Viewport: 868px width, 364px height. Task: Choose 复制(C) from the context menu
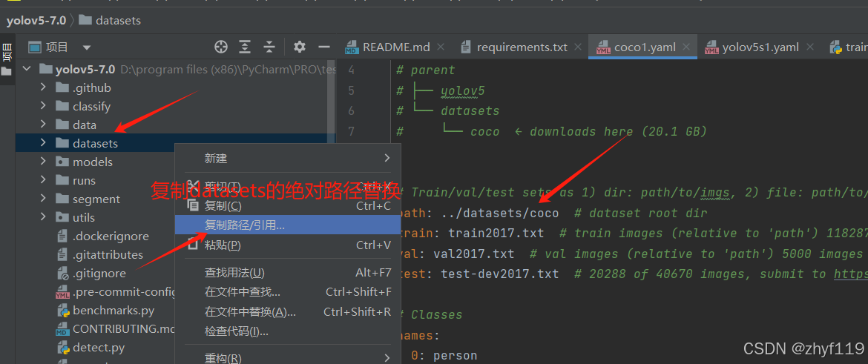coord(288,206)
